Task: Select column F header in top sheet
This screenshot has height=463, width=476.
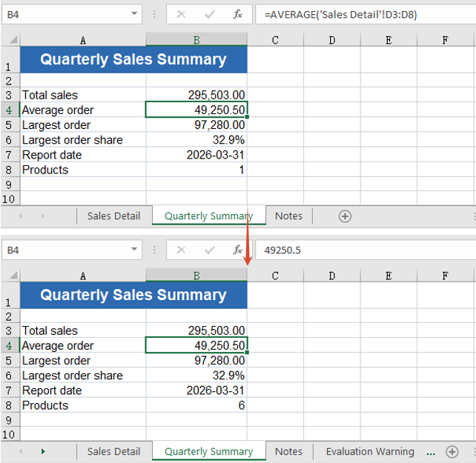Action: (445, 40)
